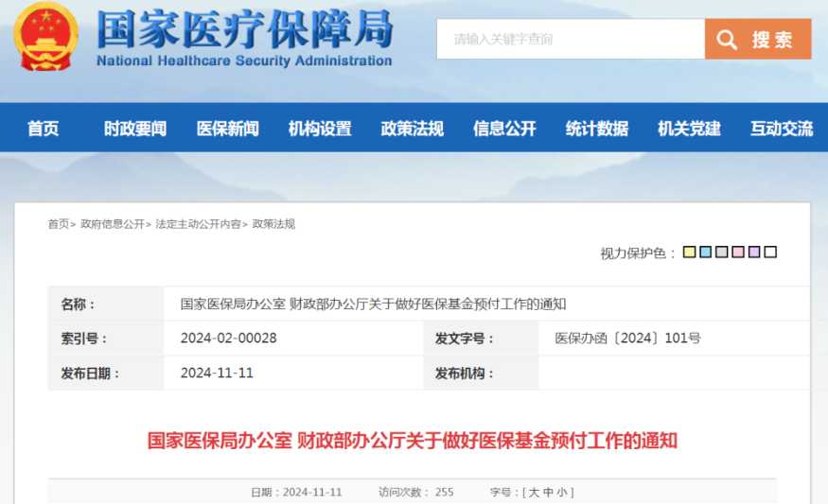828x504 pixels.
Task: Click the keyword search input field
Action: 571,39
